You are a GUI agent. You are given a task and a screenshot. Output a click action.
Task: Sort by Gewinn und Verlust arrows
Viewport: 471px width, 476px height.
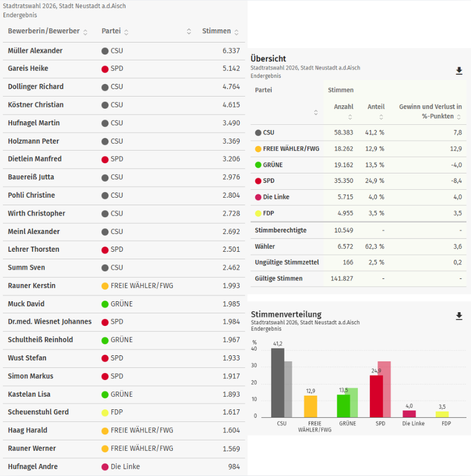point(459,117)
